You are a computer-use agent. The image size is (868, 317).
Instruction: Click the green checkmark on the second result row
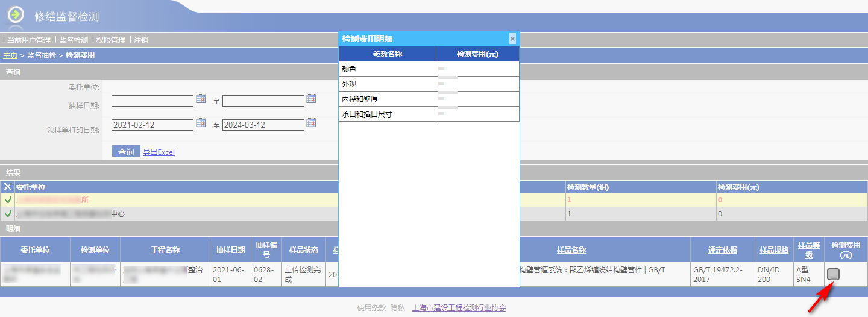tap(8, 214)
